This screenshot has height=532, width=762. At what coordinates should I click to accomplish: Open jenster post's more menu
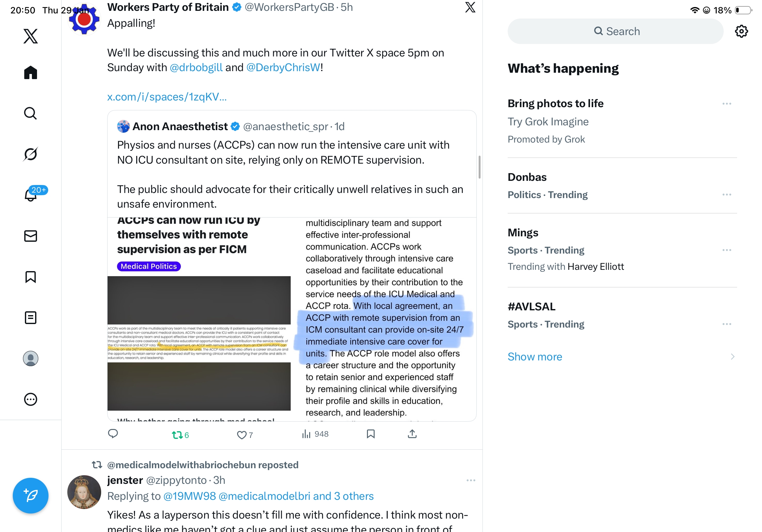click(471, 480)
